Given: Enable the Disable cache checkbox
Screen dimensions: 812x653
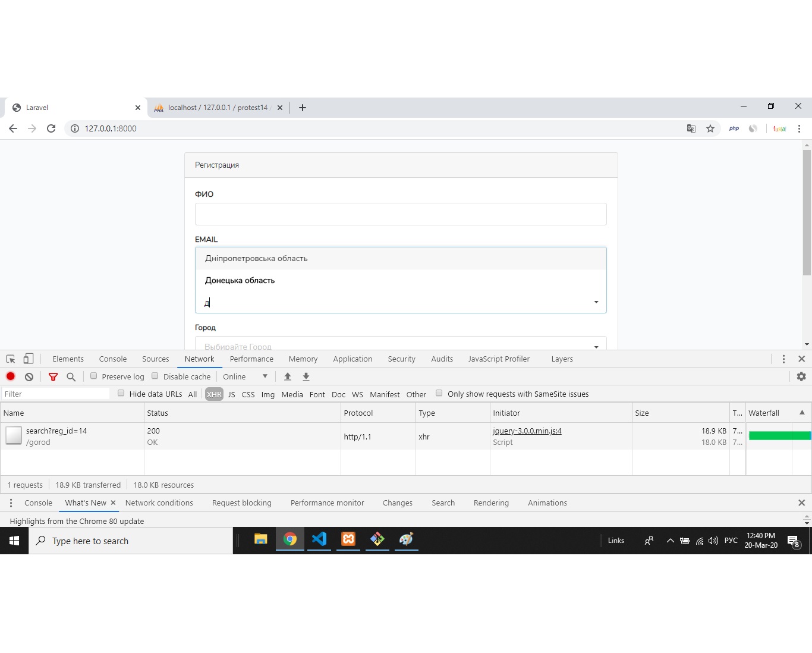Looking at the screenshot, I should (155, 376).
